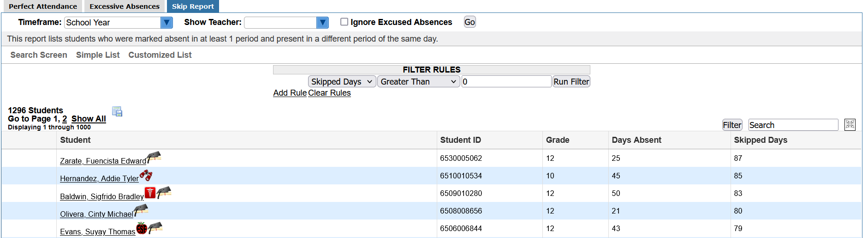Click days absent value 21
Image resolution: width=868 pixels, height=238 pixels.
[616, 211]
